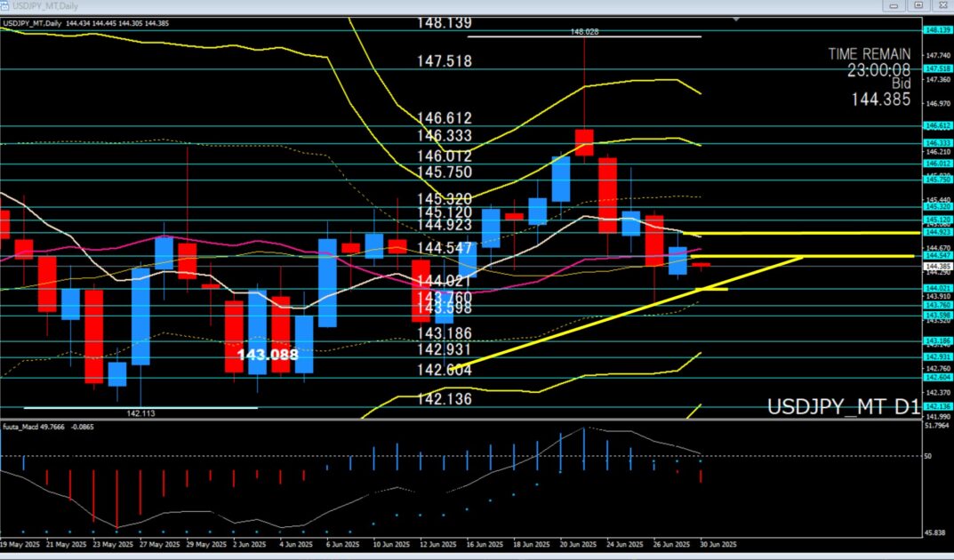Select the 148.139 cyan price tag on axis
The width and height of the screenshot is (954, 560).
click(x=938, y=29)
